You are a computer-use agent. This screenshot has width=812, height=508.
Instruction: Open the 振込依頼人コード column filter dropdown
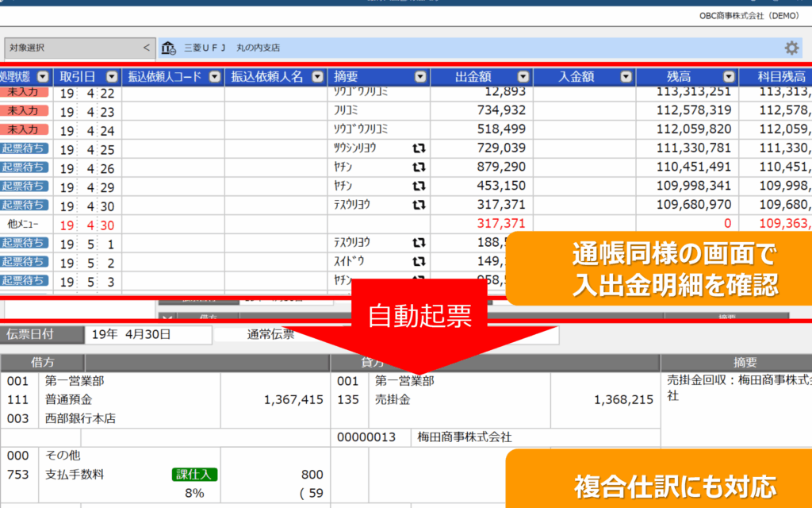click(214, 77)
